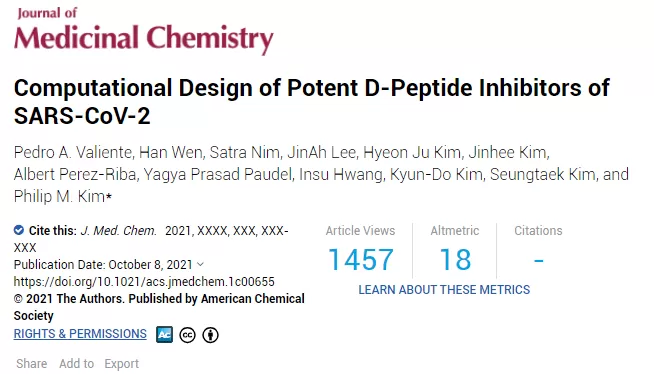Open the Export menu
This screenshot has width=654, height=374.
click(121, 364)
